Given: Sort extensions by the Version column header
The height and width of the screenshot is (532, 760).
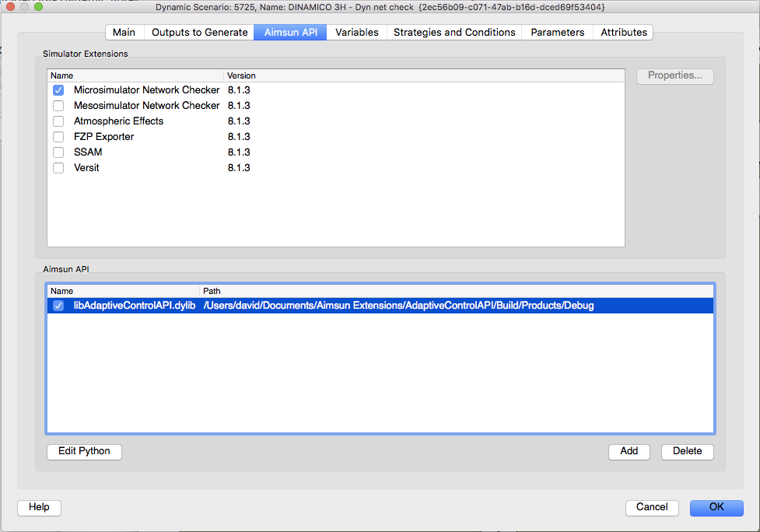Looking at the screenshot, I should click(x=241, y=75).
